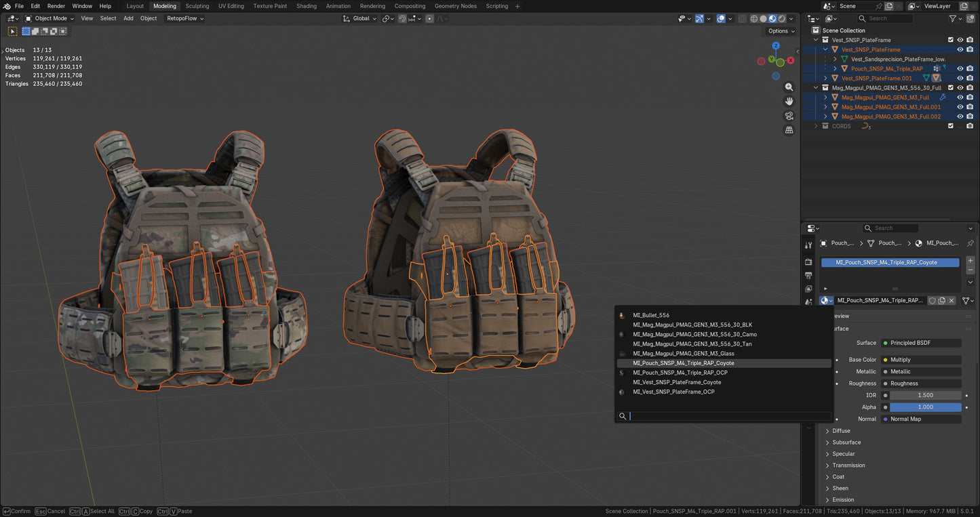
Task: Select the zoom magnifier icon in viewport
Action: [789, 87]
